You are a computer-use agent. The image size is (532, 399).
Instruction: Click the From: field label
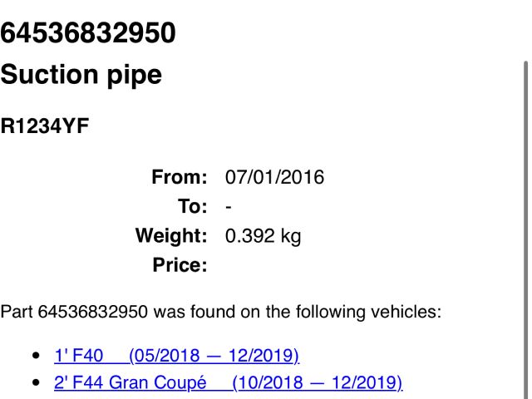tap(179, 177)
